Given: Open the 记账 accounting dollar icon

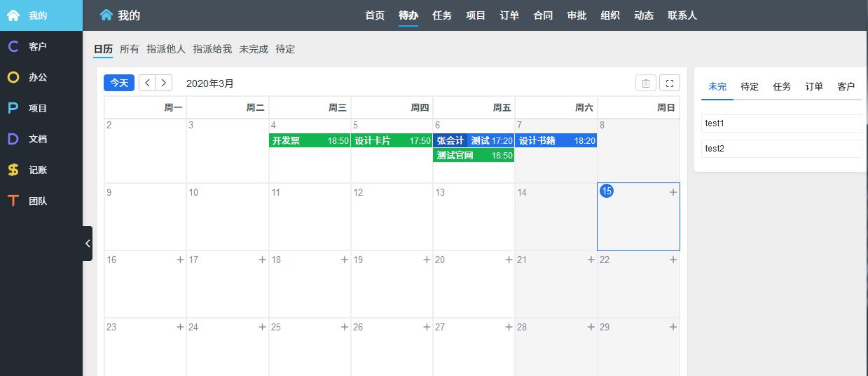Looking at the screenshot, I should click(13, 170).
